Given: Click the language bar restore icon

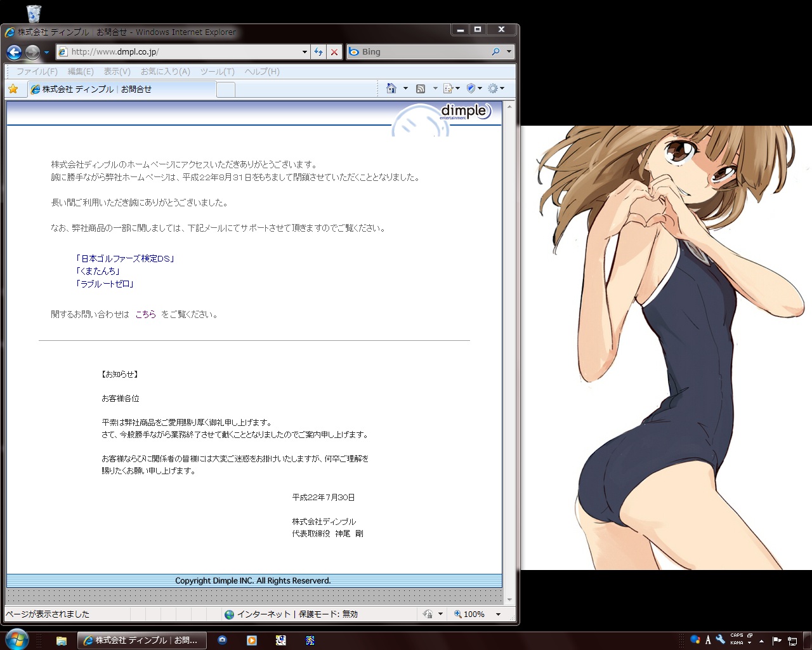Looking at the screenshot, I should point(750,635).
